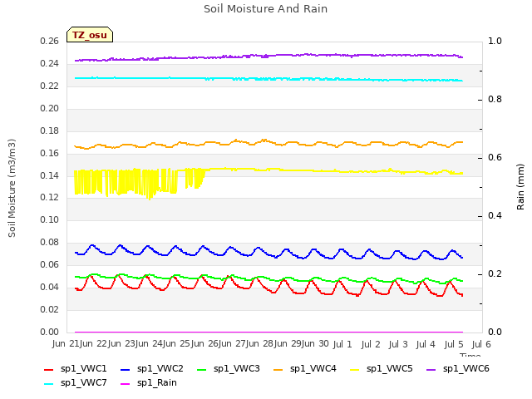This screenshot has width=532, height=399.
Task: Click the Soil Moisture (m3/m3) axis label
Action: pyautogui.click(x=12, y=188)
